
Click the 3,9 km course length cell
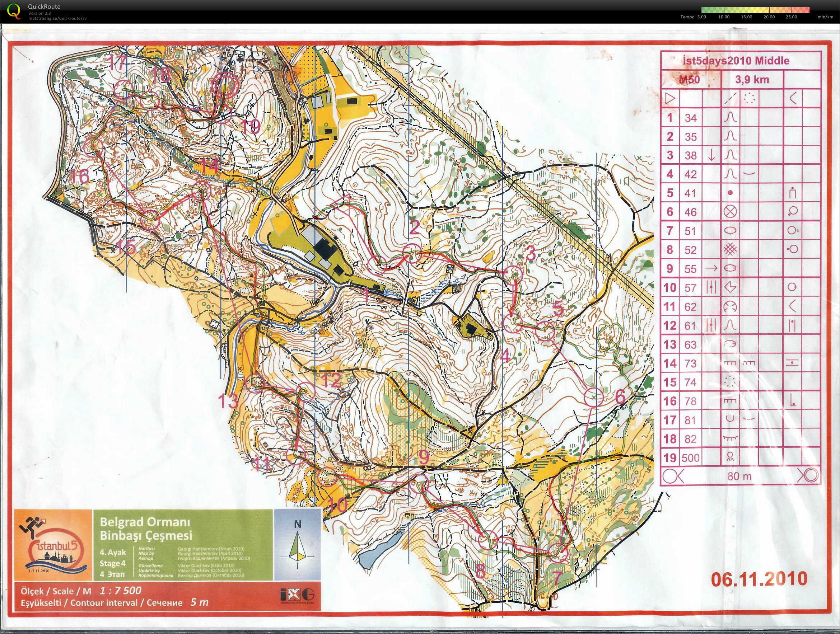point(752,80)
